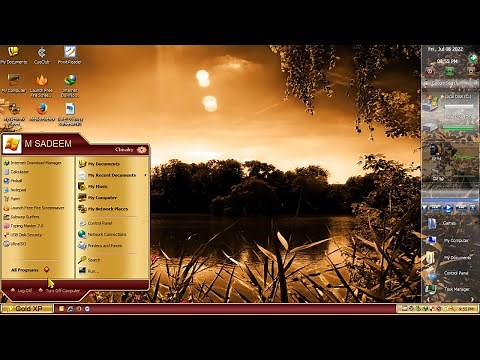This screenshot has height=360, width=480.
Task: Click the media player seek bar in sidebar
Action: point(450,200)
